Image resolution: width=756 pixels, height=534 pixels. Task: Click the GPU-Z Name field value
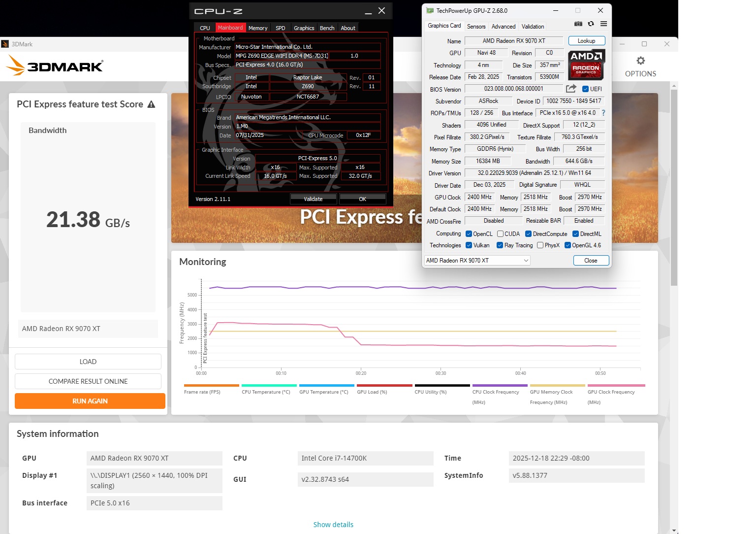(x=514, y=41)
